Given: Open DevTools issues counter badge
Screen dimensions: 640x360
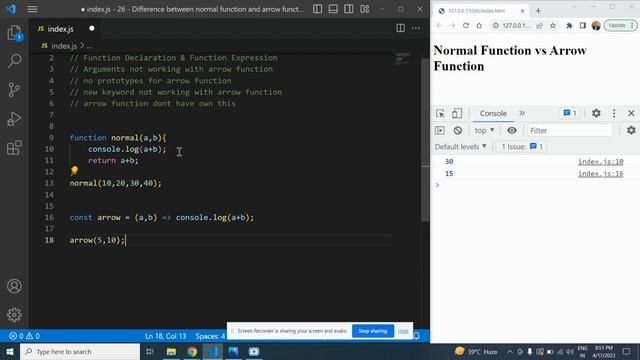Looking at the screenshot, I should [x=570, y=113].
